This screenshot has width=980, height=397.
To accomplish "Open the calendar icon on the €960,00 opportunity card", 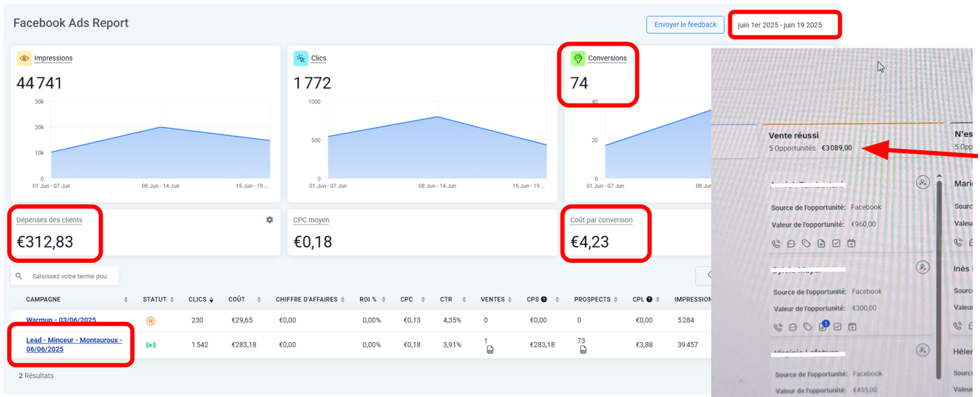I will coord(851,243).
